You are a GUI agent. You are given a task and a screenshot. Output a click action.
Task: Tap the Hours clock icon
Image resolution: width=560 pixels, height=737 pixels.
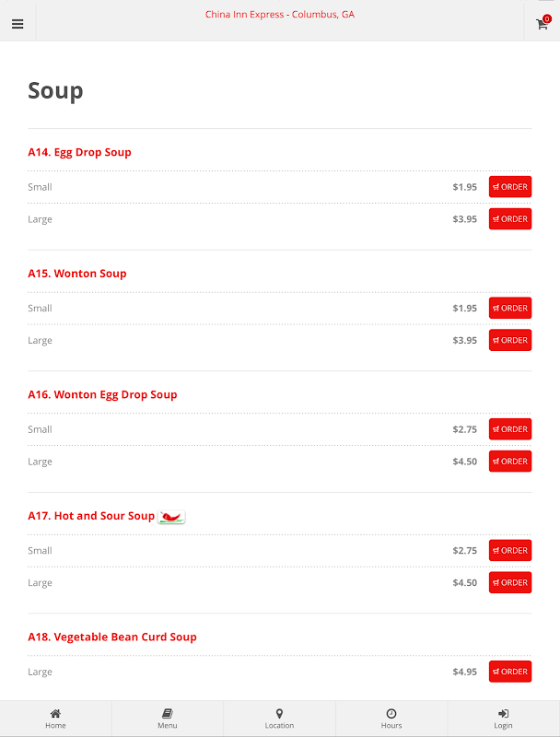[391, 714]
